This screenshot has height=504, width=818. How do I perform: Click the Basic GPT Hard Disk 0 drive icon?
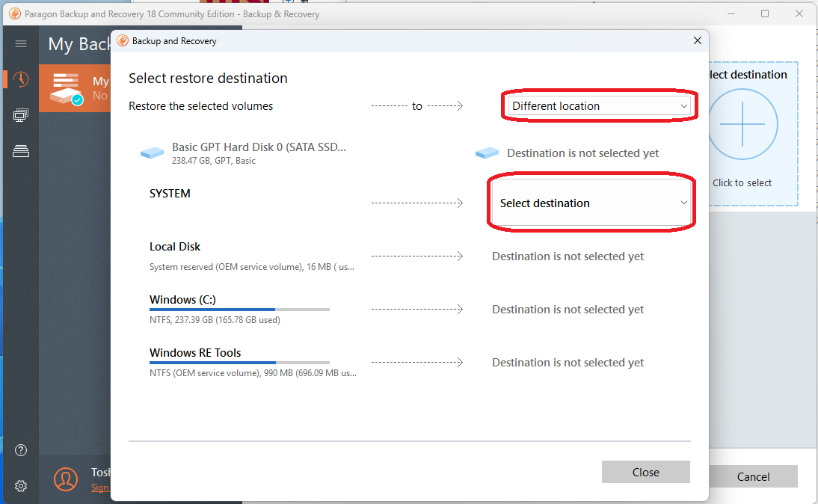(153, 153)
